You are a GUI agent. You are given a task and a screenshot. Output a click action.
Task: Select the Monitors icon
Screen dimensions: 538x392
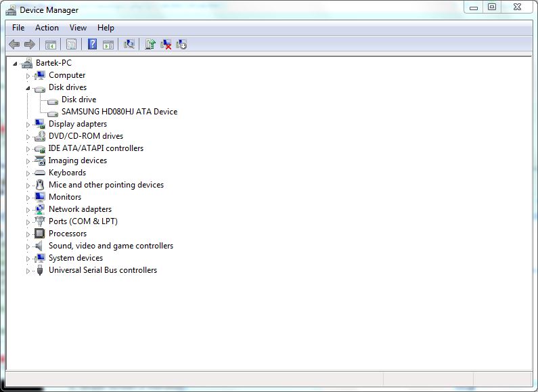40,197
